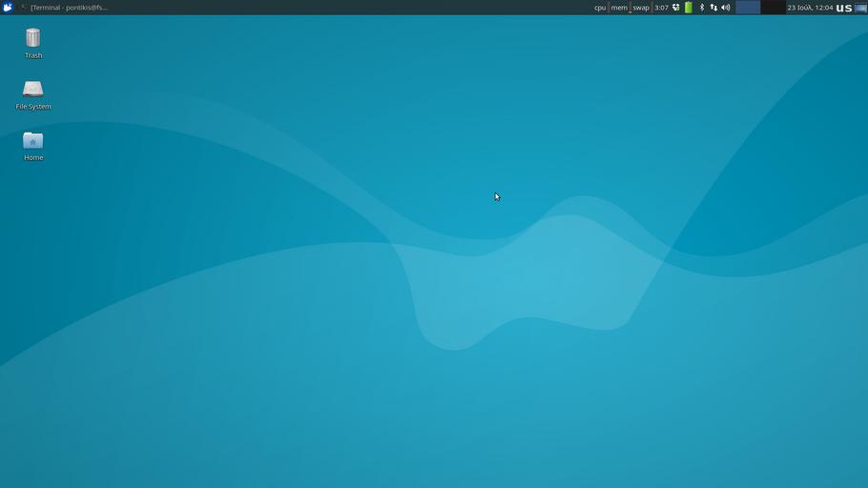The image size is (868, 488).
Task: Switch to the second dark workspace
Action: (773, 8)
